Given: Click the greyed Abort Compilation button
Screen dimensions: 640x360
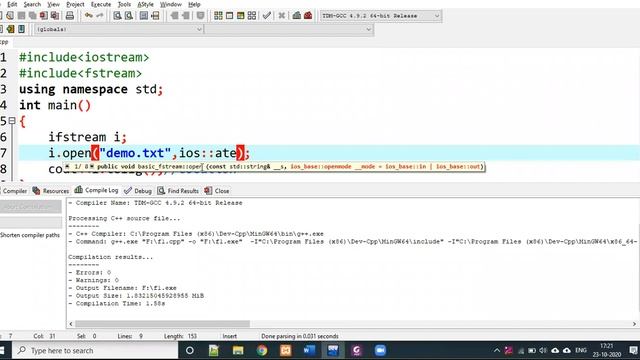Looking at the screenshot, I should pos(31,207).
